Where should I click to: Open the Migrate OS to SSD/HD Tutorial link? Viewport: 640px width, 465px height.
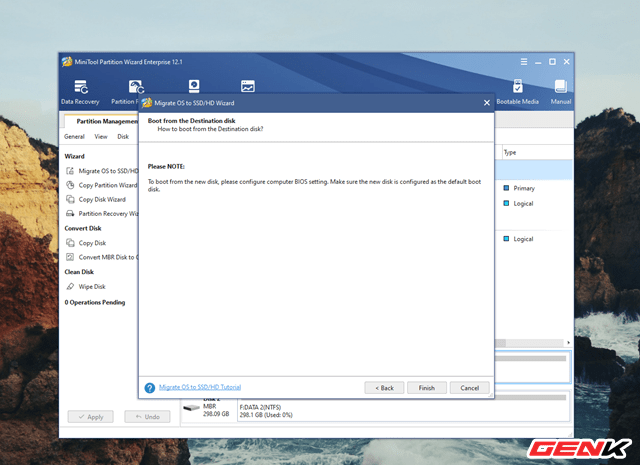(x=200, y=387)
